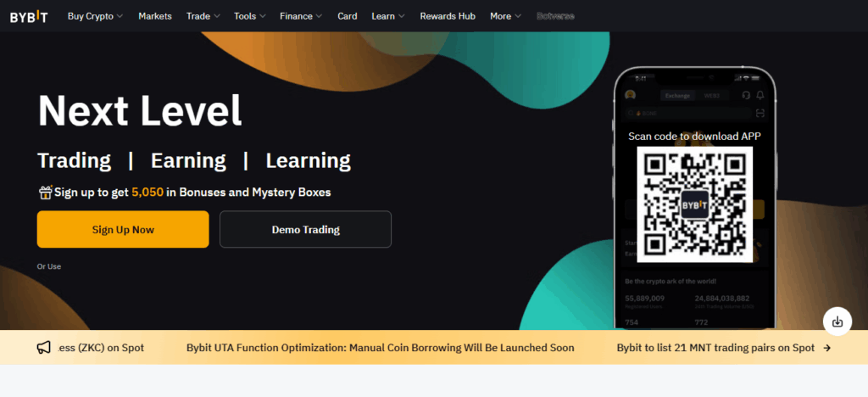
Task: Expand the Tools menu
Action: (x=249, y=16)
